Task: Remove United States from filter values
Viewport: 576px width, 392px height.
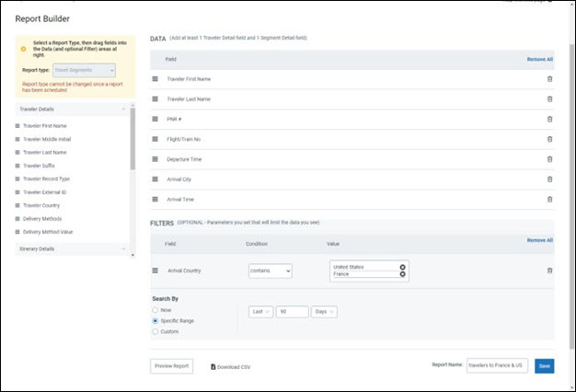Action: pos(402,267)
